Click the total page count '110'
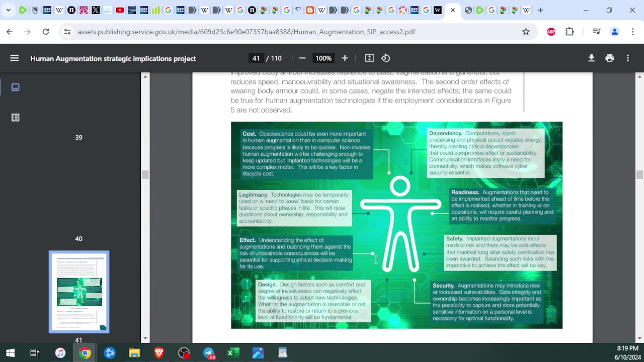Screen dimensions: 644x362 276,58
